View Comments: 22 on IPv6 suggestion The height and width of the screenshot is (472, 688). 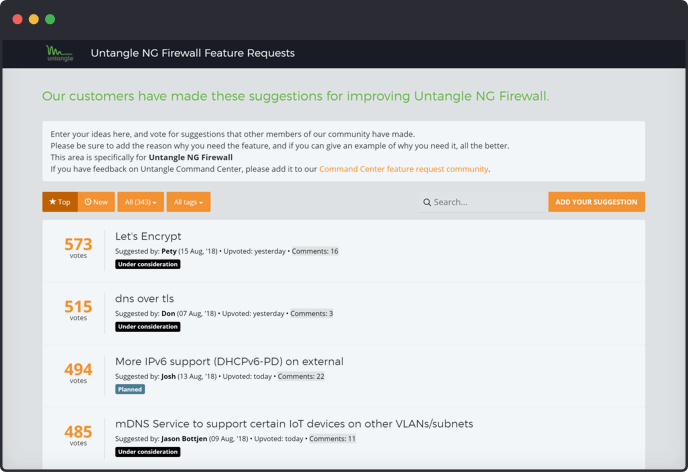301,376
